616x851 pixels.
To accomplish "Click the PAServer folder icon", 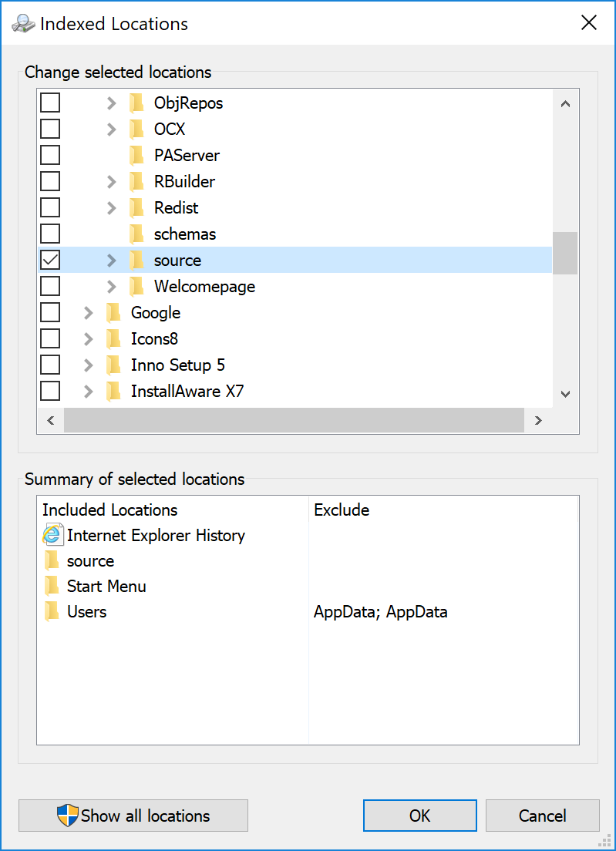I will point(136,155).
